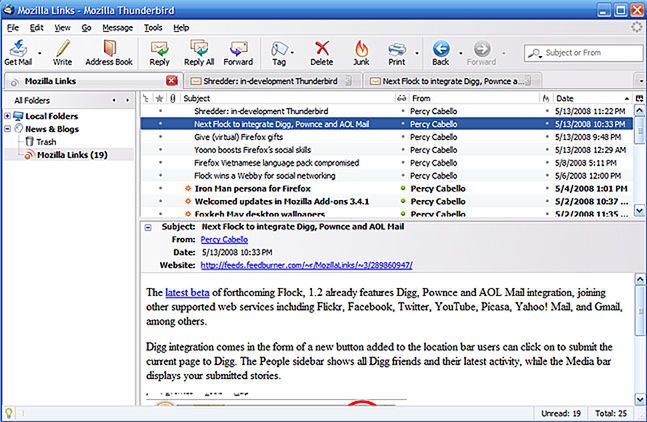Open the View menu
Image resolution: width=647 pixels, height=422 pixels.
62,28
